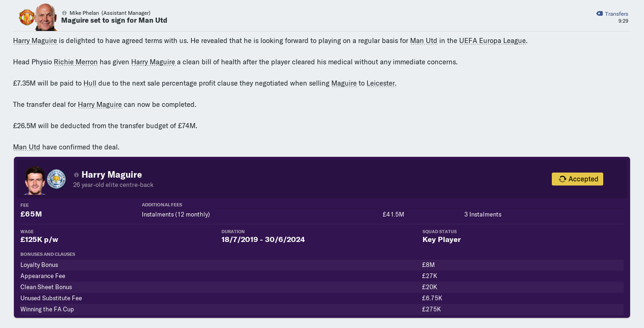Click the Leicester City badge in the transfer card
644x328 pixels.
click(57, 179)
